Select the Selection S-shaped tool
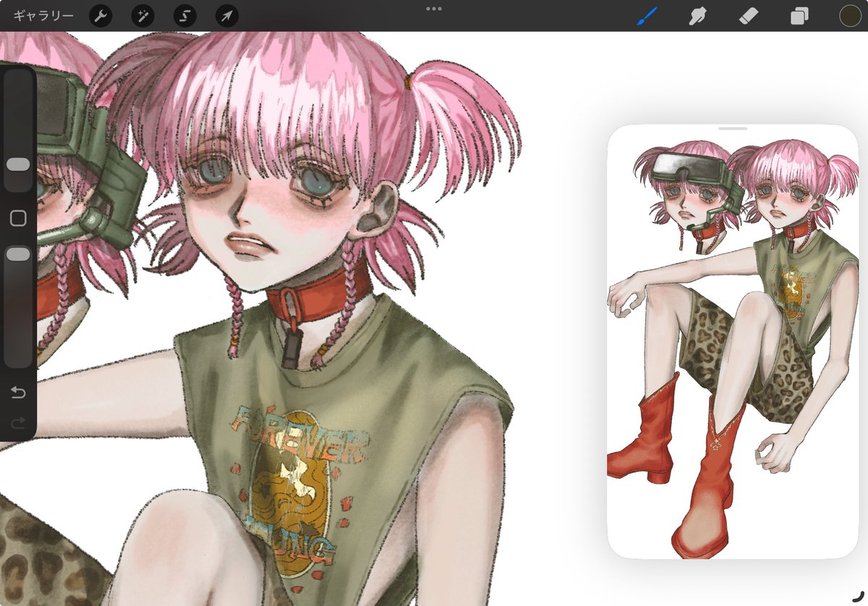The height and width of the screenshot is (606, 868). (x=185, y=15)
